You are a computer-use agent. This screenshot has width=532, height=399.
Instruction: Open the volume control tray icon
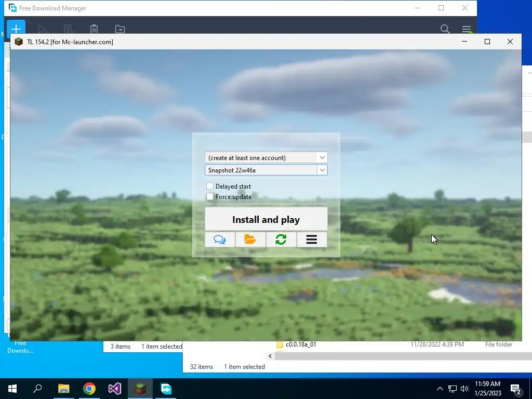click(464, 389)
